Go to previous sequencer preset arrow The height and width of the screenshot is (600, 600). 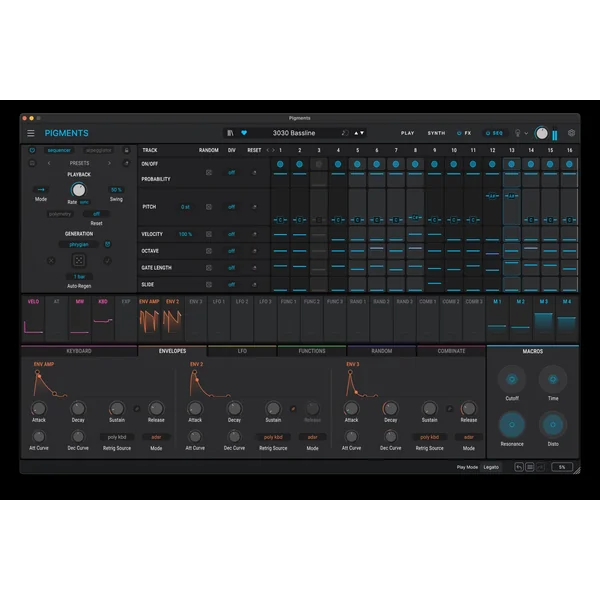pyautogui.click(x=49, y=163)
